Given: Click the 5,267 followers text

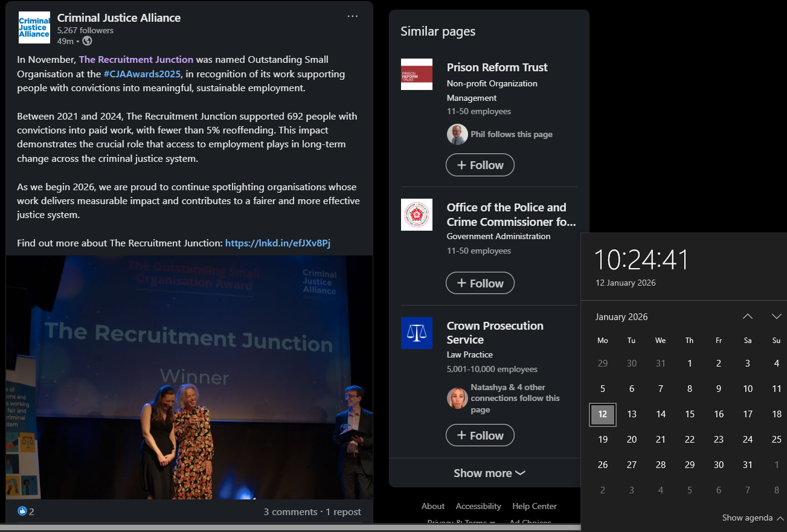Looking at the screenshot, I should pos(85,30).
